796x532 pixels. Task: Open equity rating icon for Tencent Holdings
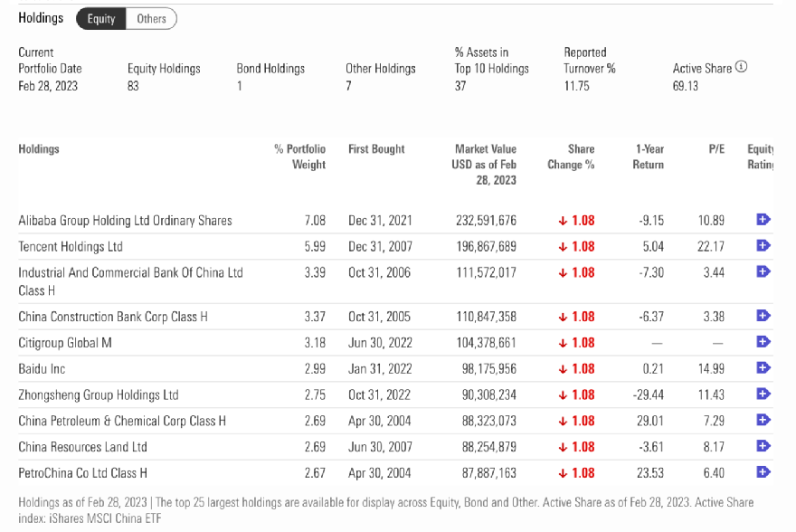(x=763, y=246)
